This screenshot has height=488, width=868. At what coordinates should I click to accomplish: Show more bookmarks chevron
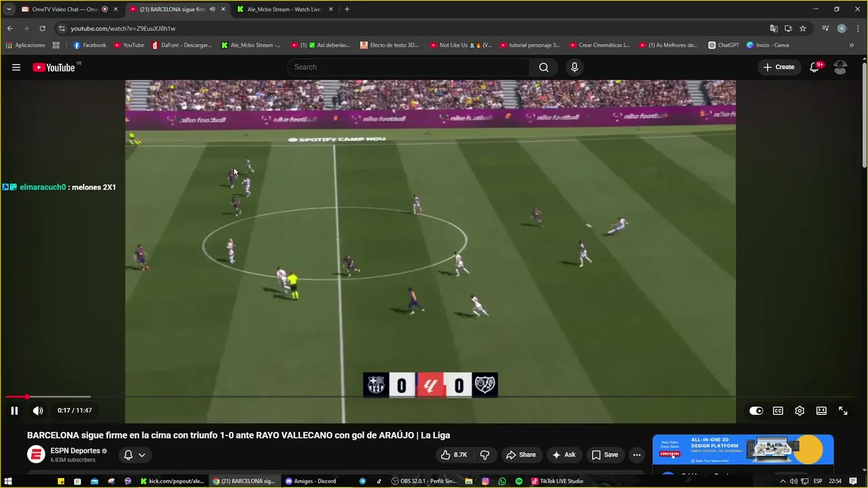[x=852, y=45]
